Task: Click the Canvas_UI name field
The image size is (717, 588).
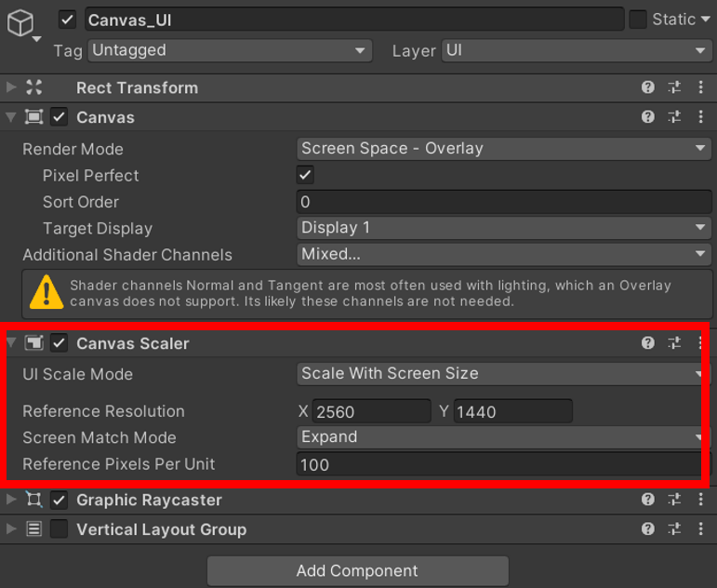Action: (x=354, y=20)
